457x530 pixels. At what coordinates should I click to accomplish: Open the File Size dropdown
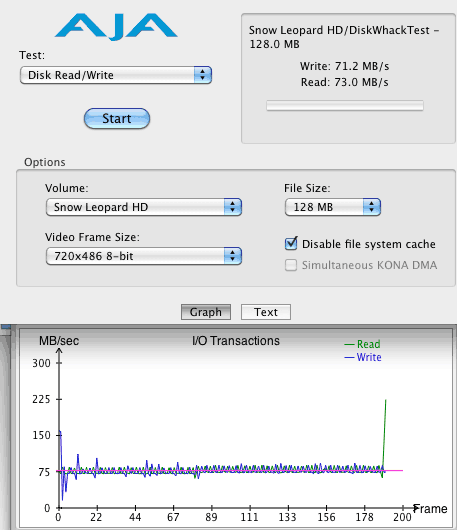[333, 207]
